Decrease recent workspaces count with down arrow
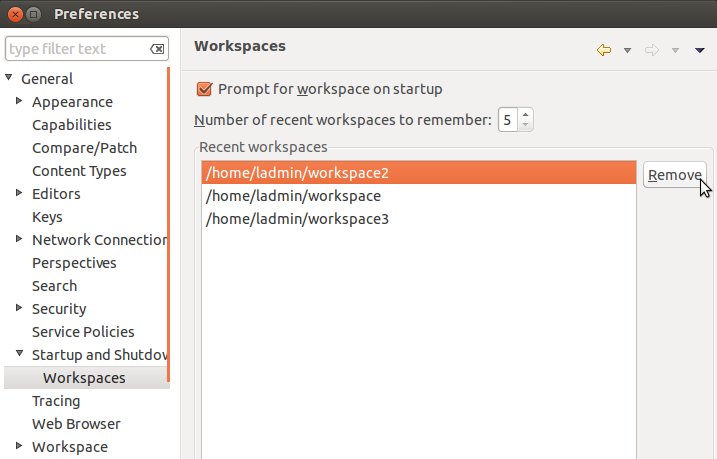The width and height of the screenshot is (717, 459). 525,125
